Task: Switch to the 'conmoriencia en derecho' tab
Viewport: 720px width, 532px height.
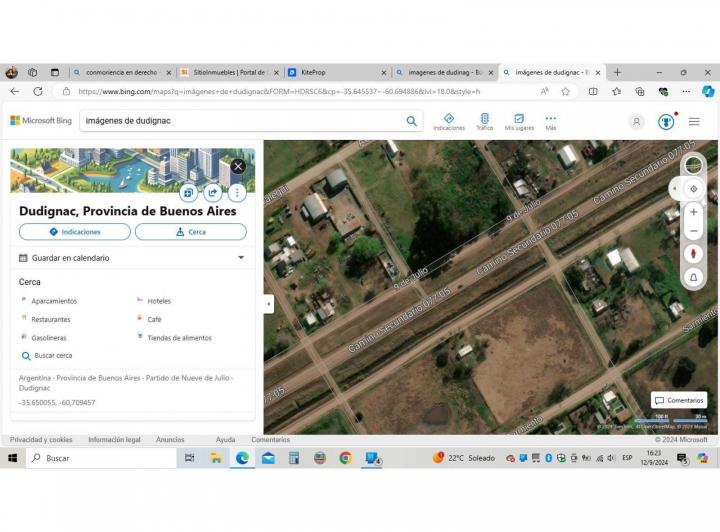Action: [x=122, y=73]
